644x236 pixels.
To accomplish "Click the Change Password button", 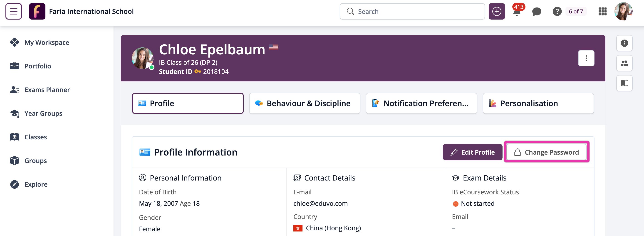I will pos(547,152).
